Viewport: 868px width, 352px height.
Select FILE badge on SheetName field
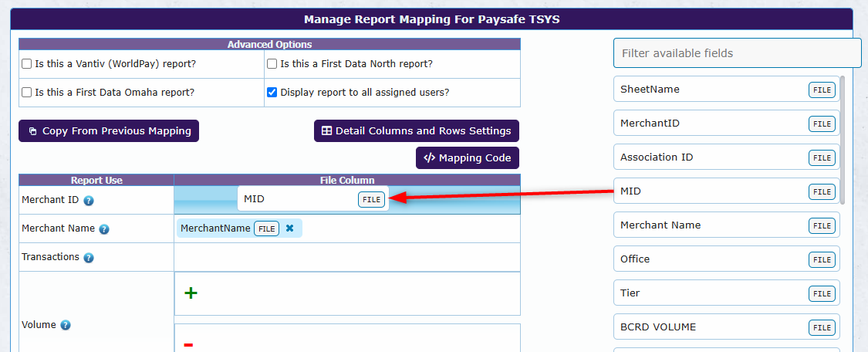pos(822,90)
